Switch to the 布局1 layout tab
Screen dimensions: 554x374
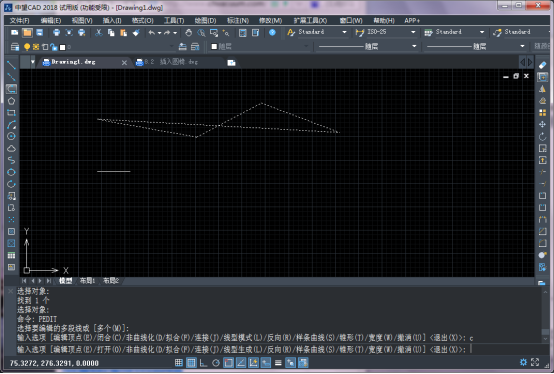(x=87, y=281)
